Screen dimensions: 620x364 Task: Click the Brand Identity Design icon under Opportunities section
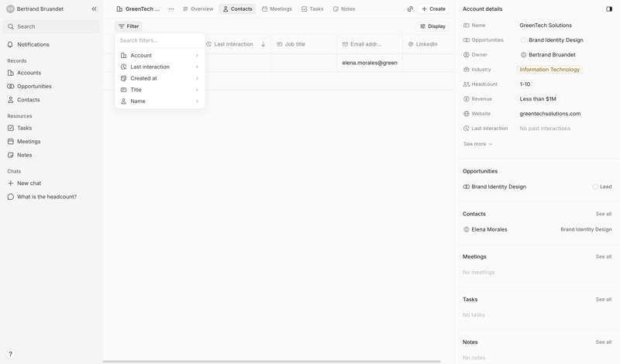467,187
